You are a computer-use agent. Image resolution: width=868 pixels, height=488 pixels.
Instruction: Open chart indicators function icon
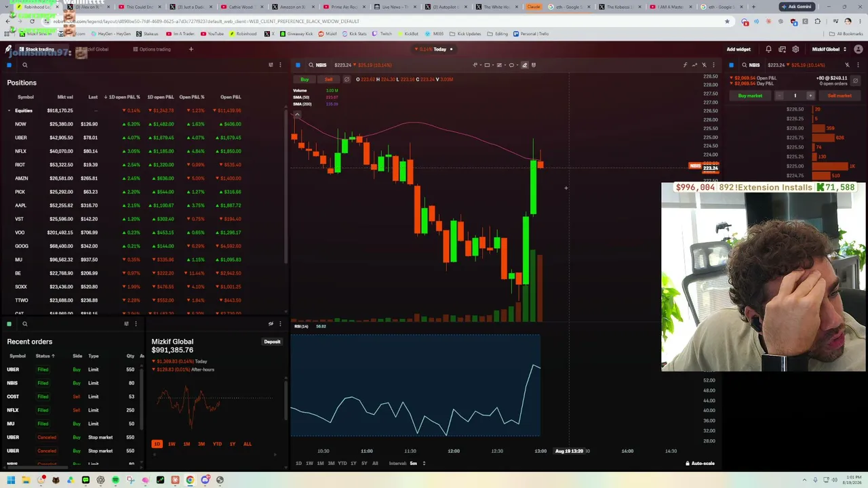pyautogui.click(x=685, y=65)
